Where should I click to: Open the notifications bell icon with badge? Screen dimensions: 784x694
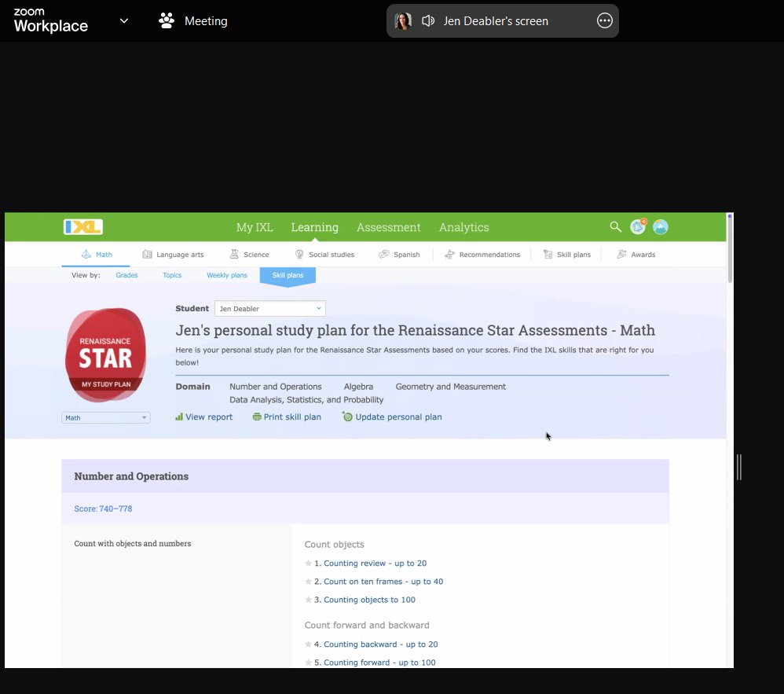(x=638, y=226)
